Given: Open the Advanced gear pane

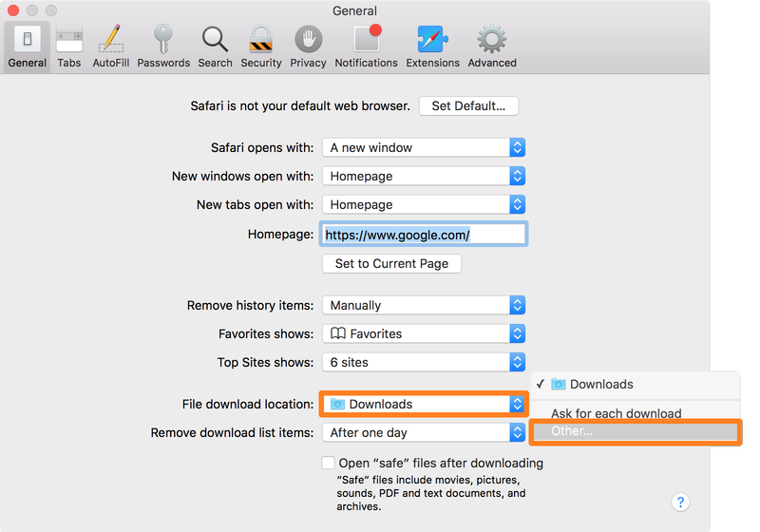Looking at the screenshot, I should [x=492, y=47].
